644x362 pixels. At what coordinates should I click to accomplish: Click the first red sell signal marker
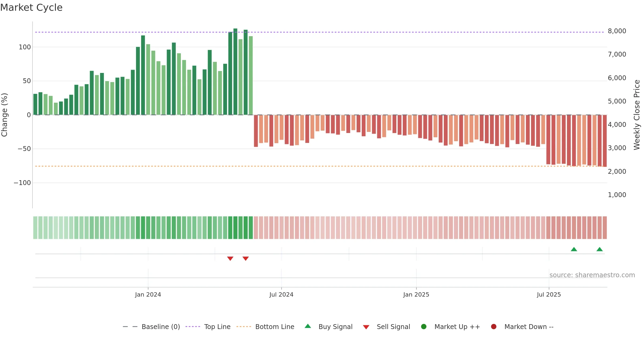pos(230,258)
